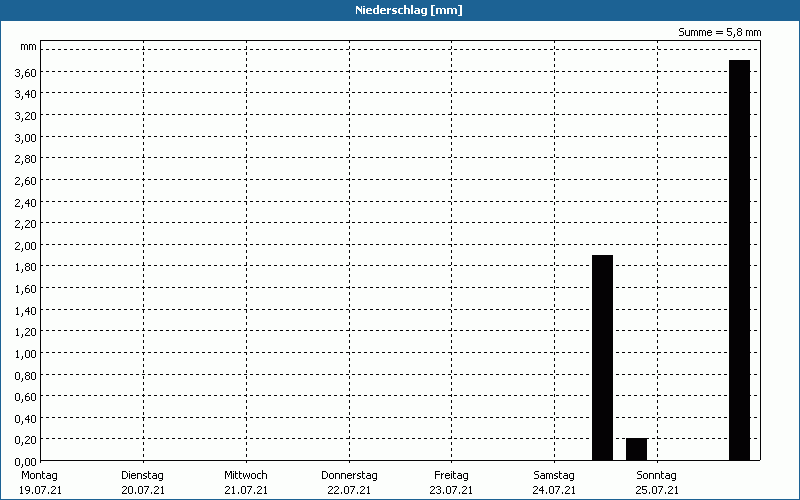This screenshot has height=500, width=800.
Task: Click the '2,60' y-axis value
Action: coord(26,181)
